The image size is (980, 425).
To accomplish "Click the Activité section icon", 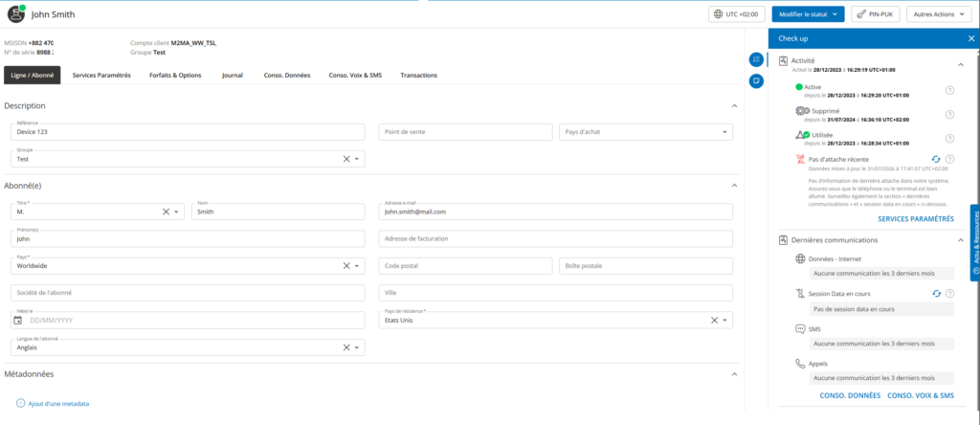I will [783, 61].
